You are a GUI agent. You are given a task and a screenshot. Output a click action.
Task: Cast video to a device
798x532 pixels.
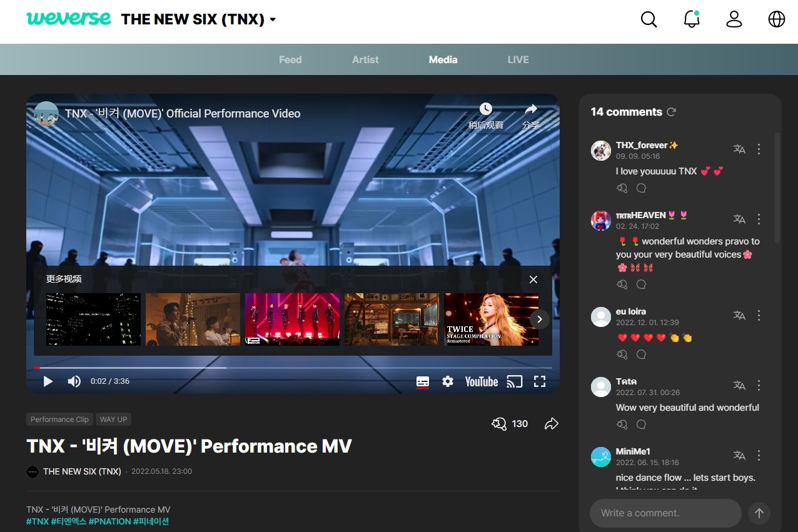click(x=514, y=381)
